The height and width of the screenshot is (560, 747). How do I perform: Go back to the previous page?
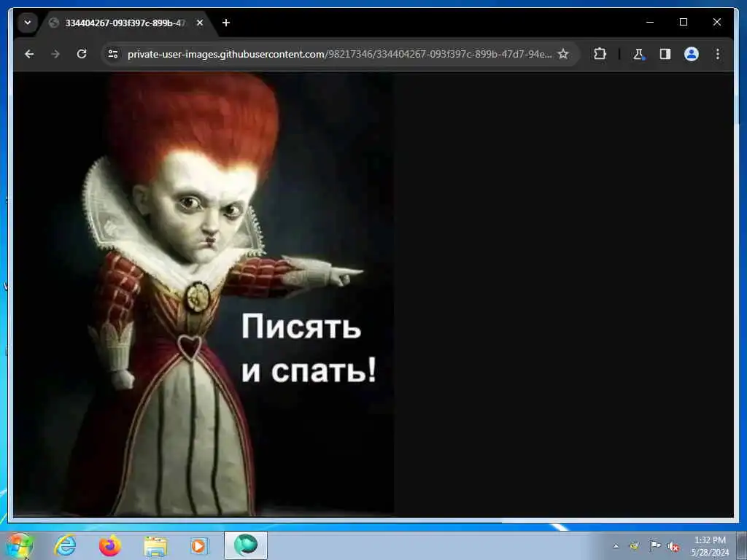click(x=29, y=54)
